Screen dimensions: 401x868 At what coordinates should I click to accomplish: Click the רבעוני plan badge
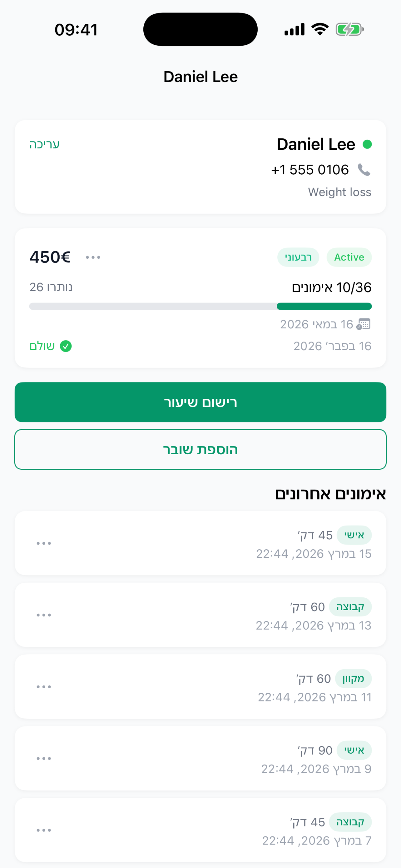(298, 257)
